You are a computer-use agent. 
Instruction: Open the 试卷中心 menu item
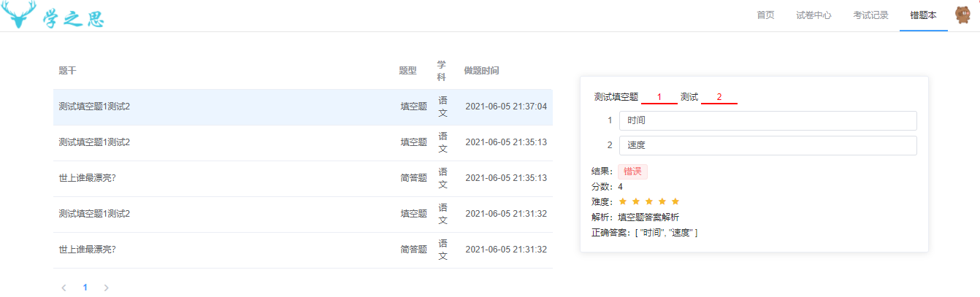coord(814,15)
